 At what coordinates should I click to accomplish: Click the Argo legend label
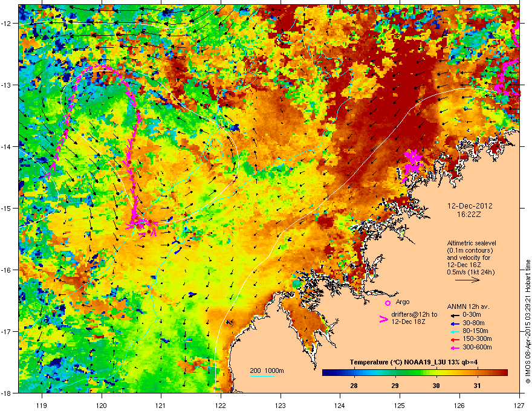coord(403,302)
